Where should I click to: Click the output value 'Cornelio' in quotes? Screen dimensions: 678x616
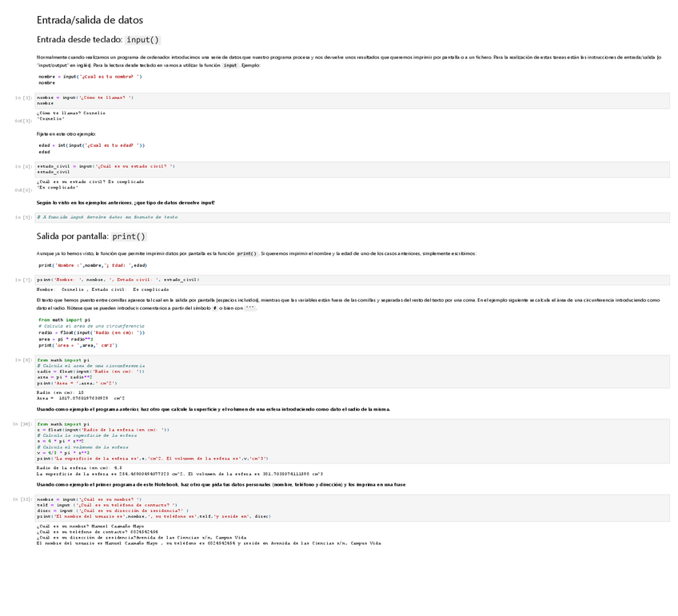pyautogui.click(x=50, y=119)
